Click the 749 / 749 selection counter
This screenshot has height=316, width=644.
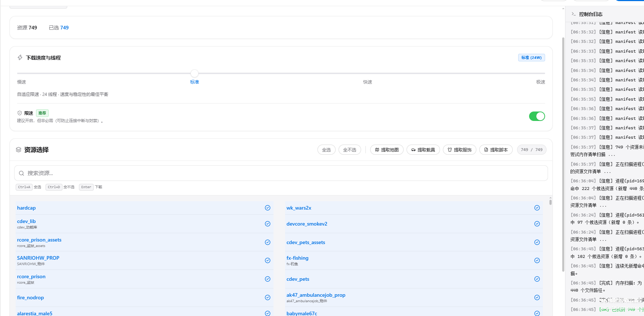pyautogui.click(x=532, y=150)
